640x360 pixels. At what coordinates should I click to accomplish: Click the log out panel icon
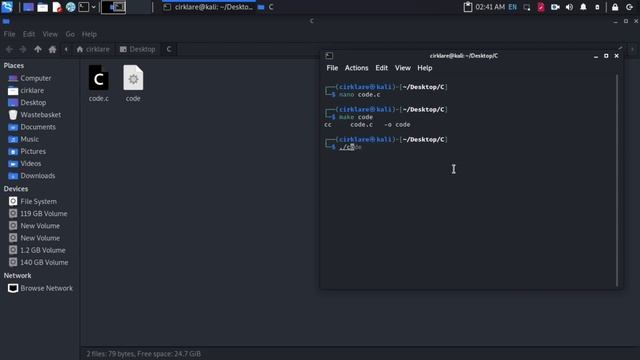[x=629, y=7]
